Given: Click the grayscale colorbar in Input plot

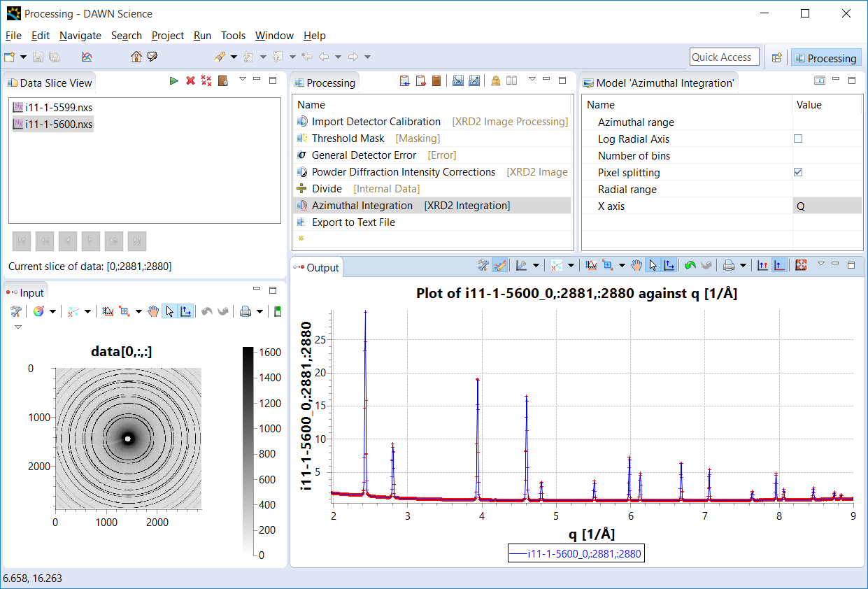Looking at the screenshot, I should pyautogui.click(x=248, y=453).
